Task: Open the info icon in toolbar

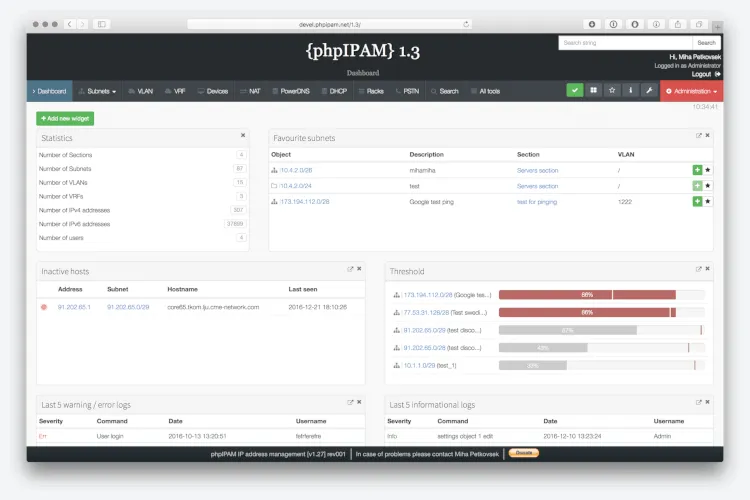Action: click(x=630, y=90)
